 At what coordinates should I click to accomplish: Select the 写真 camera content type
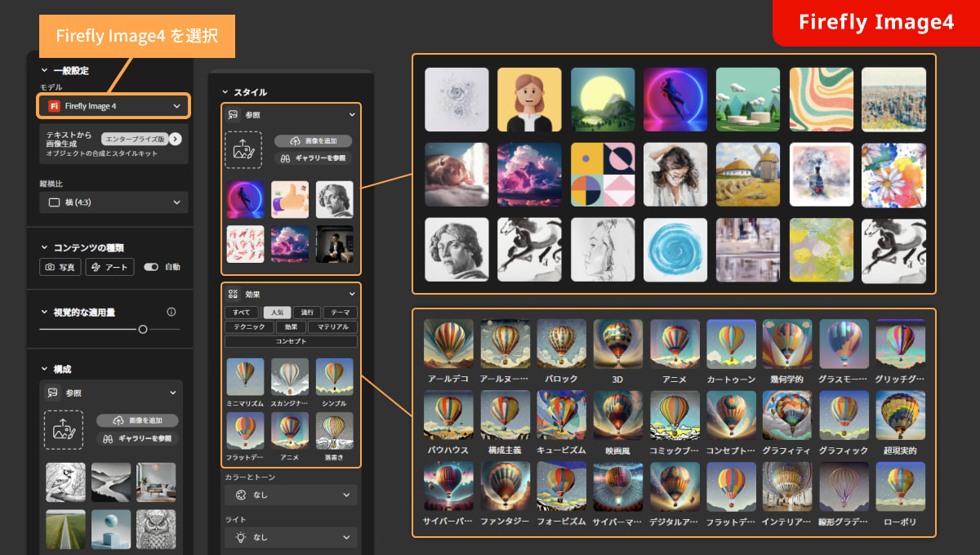point(60,267)
